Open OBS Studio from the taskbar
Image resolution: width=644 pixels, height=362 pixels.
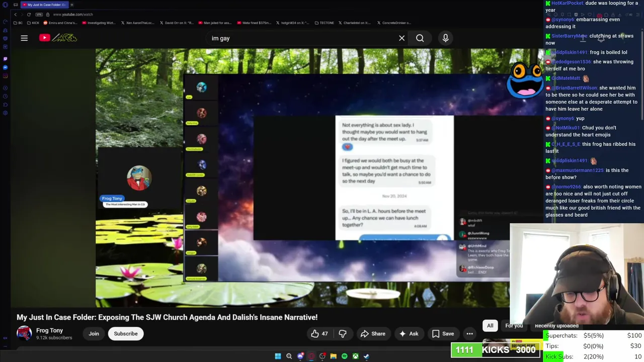click(322, 356)
